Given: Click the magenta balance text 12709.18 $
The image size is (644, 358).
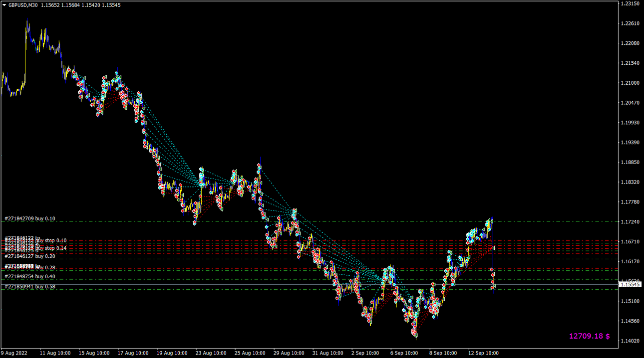Looking at the screenshot, I should coord(589,336).
